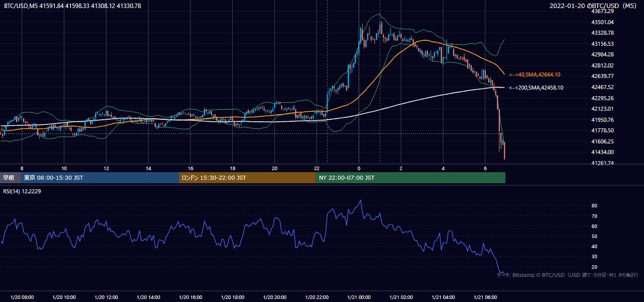644x302 pixels.
Task: Click price axis value 41950.76
Action: tap(602, 120)
